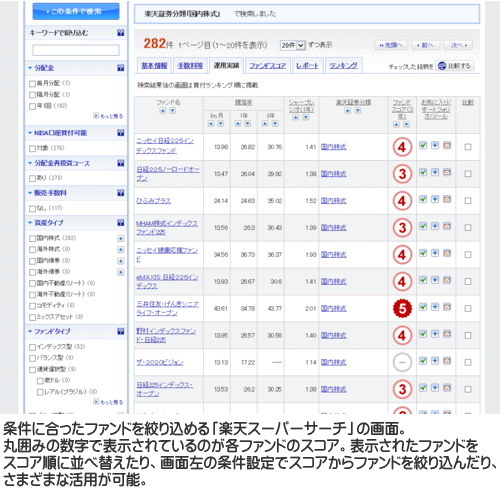Switch to 手数料等 tab
The image size is (500, 495).
coord(190,65)
